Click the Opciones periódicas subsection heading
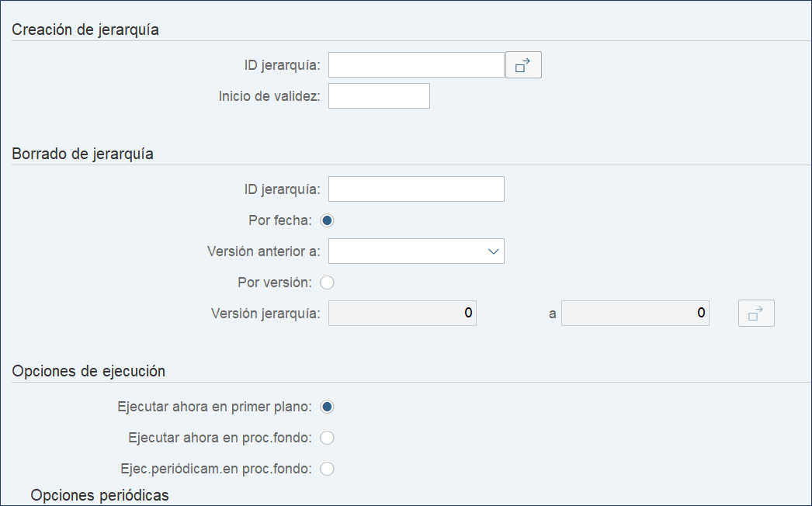Screen dimensions: 812x506 pos(99,495)
